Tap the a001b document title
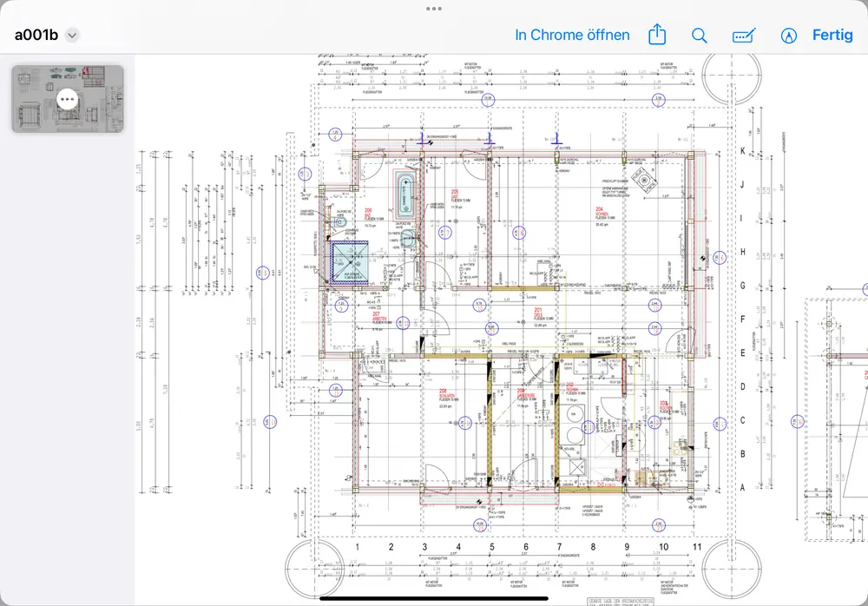Viewport: 868px width, 606px height. [35, 36]
